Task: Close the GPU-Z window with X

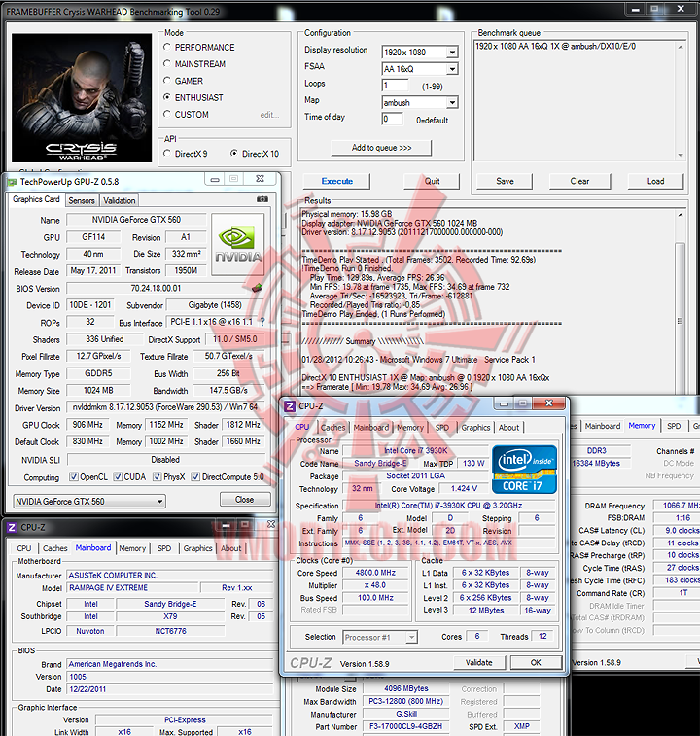Action: (x=260, y=179)
